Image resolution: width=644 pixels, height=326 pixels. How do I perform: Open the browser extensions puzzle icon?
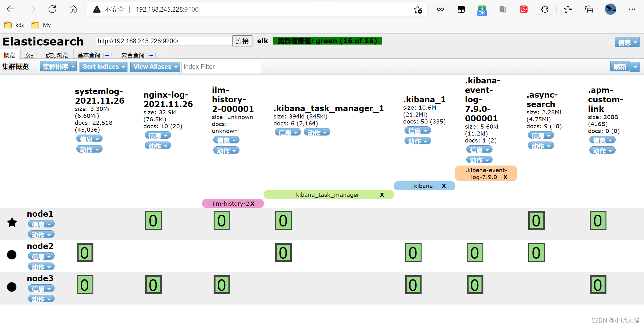545,9
